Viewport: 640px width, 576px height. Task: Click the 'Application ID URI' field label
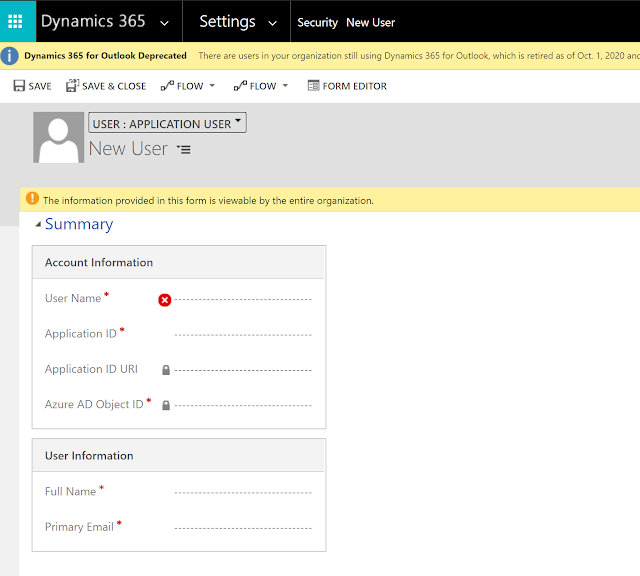tap(91, 369)
